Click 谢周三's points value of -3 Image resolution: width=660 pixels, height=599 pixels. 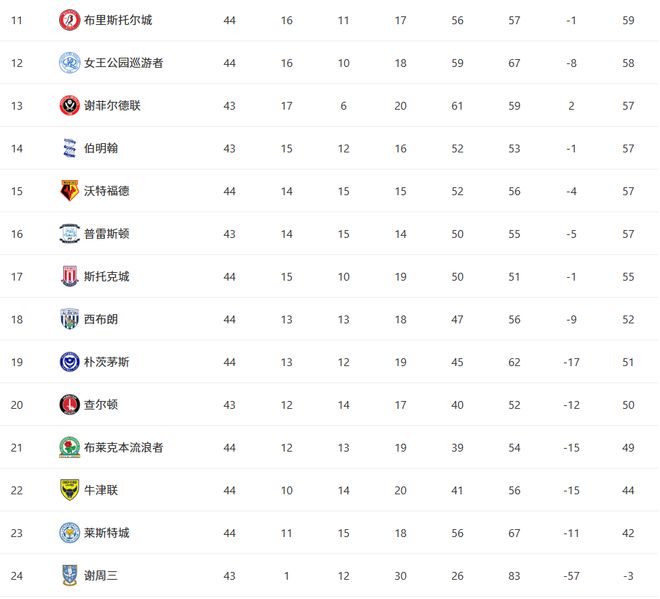628,575
